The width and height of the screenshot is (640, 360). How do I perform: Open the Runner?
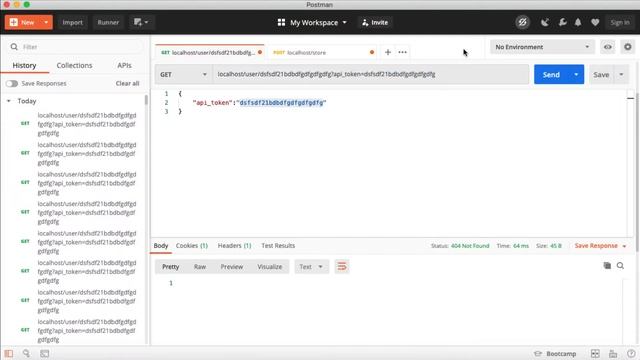click(108, 22)
